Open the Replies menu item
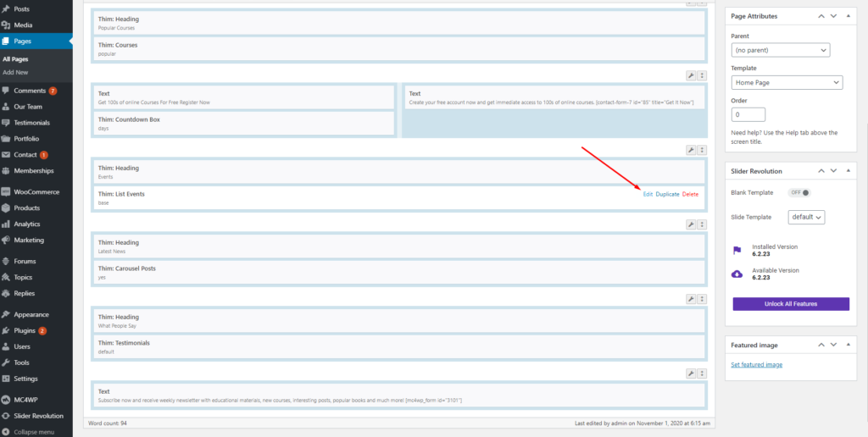This screenshot has height=437, width=868. point(36,293)
